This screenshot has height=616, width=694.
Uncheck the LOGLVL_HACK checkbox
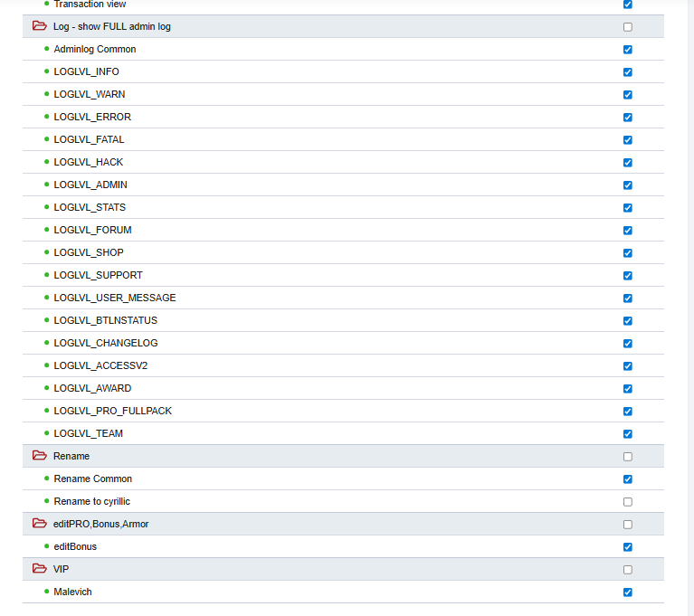tap(628, 163)
